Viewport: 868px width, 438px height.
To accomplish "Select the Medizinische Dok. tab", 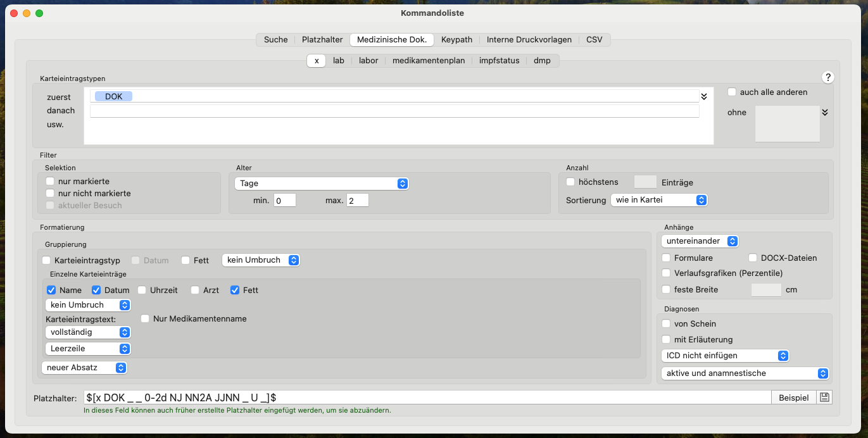I will (392, 39).
